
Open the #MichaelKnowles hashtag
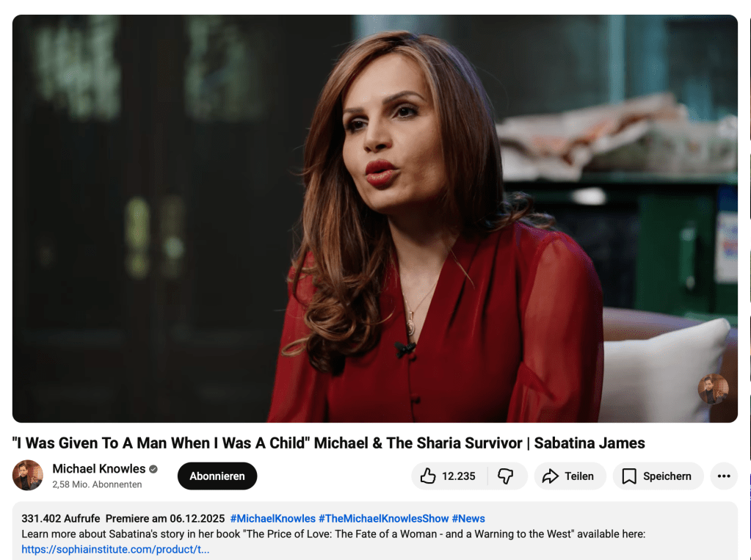pos(272,518)
